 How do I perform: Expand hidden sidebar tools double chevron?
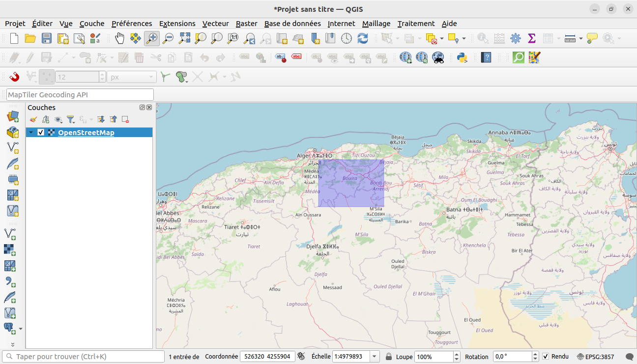point(13,344)
